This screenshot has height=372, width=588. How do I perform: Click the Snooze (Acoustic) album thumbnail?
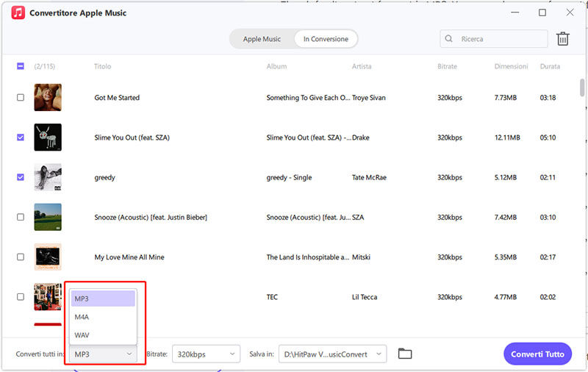48,217
